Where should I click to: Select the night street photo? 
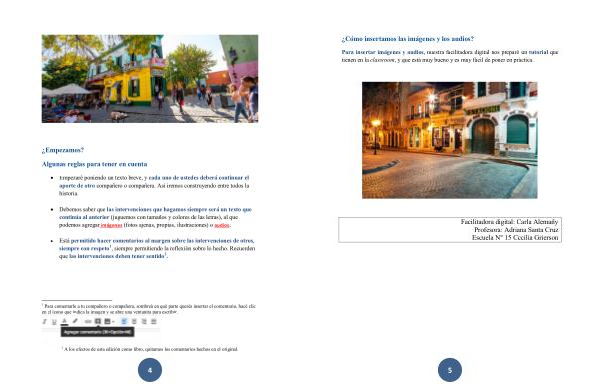(x=450, y=140)
